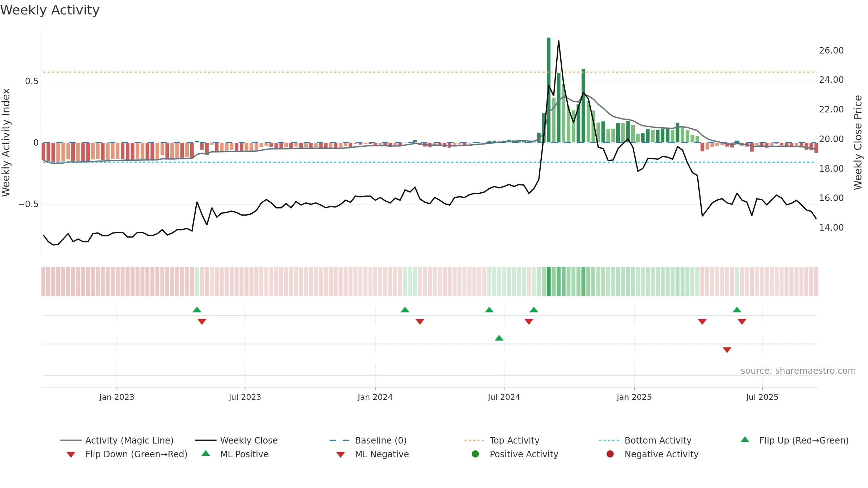Screen dimensions: 868x488
Task: Click the 26.00 price axis label
Action: [x=831, y=50]
